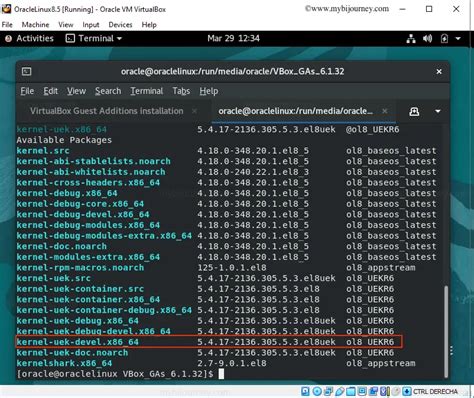The height and width of the screenshot is (398, 474).
Task: Click the USB devices status icon
Action: [x=340, y=391]
